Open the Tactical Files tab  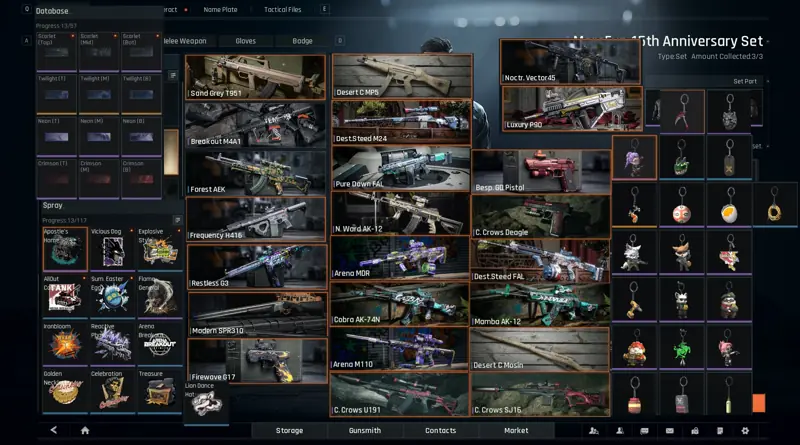[x=283, y=9]
